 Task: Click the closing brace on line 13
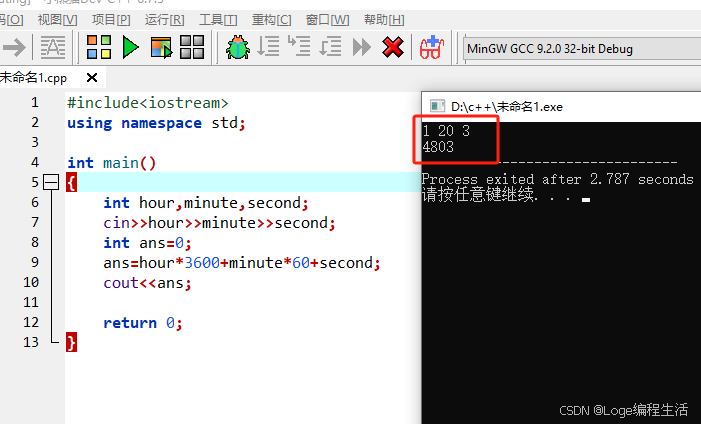(71, 342)
